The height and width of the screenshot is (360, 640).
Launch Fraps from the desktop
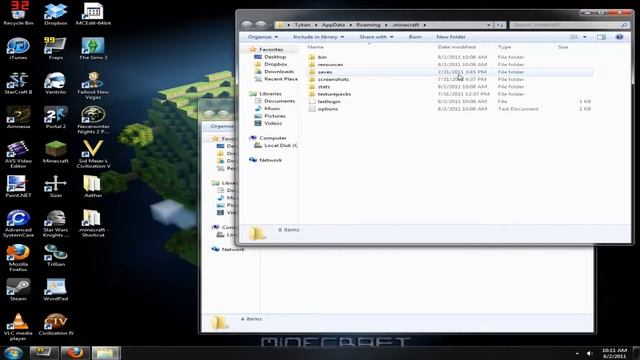[56, 48]
